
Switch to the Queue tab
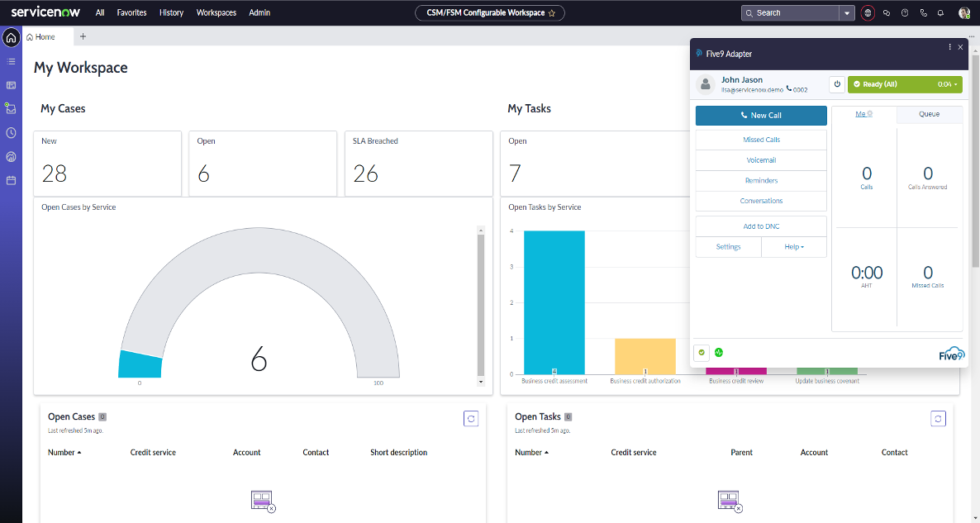(x=929, y=114)
